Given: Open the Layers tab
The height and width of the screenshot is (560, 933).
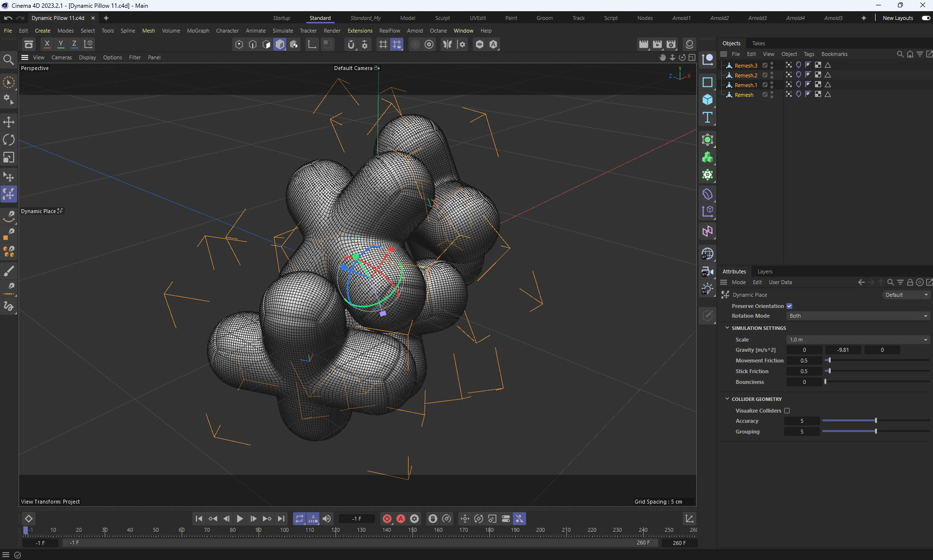Looking at the screenshot, I should point(765,271).
